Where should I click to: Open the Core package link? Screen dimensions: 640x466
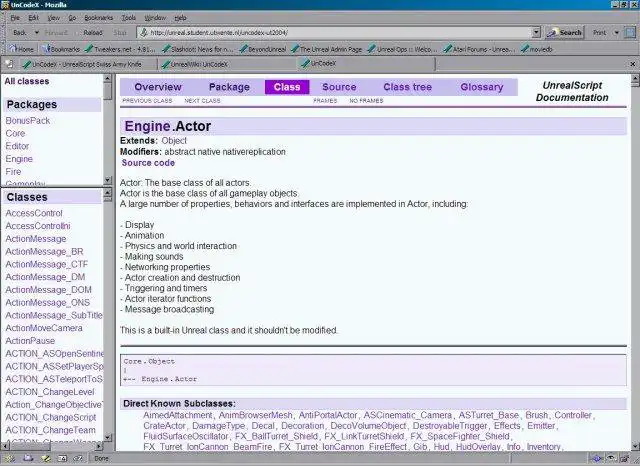click(15, 133)
